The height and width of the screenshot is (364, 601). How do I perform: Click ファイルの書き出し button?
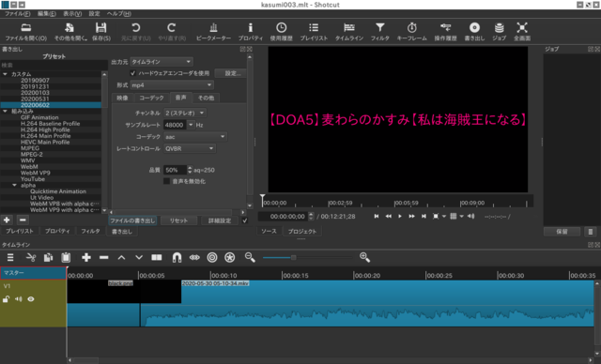[132, 220]
